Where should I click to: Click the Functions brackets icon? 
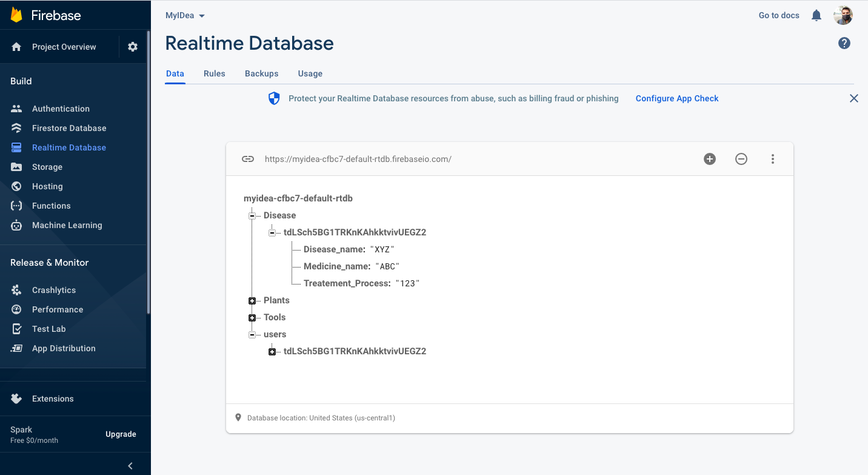tap(16, 206)
